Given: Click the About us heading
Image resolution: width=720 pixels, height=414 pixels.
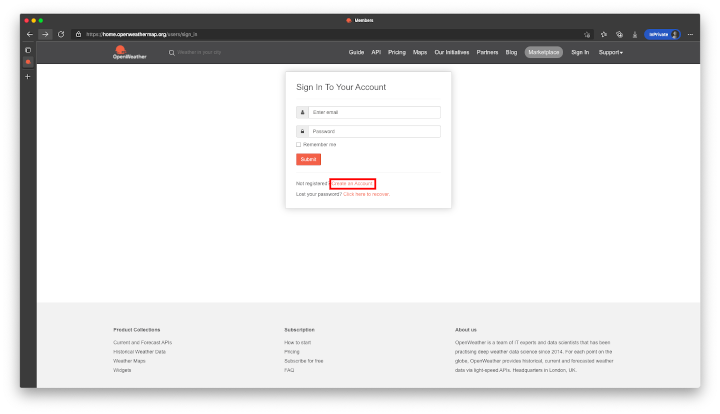Looking at the screenshot, I should 466,330.
